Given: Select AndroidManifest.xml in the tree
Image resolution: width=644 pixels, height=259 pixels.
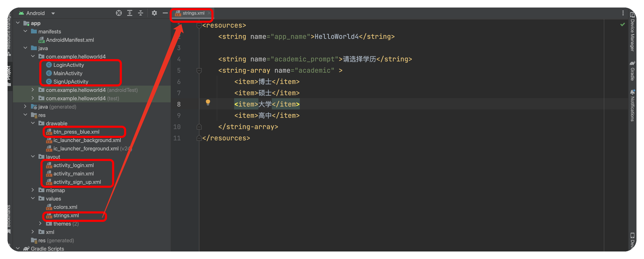Looking at the screenshot, I should [66, 40].
